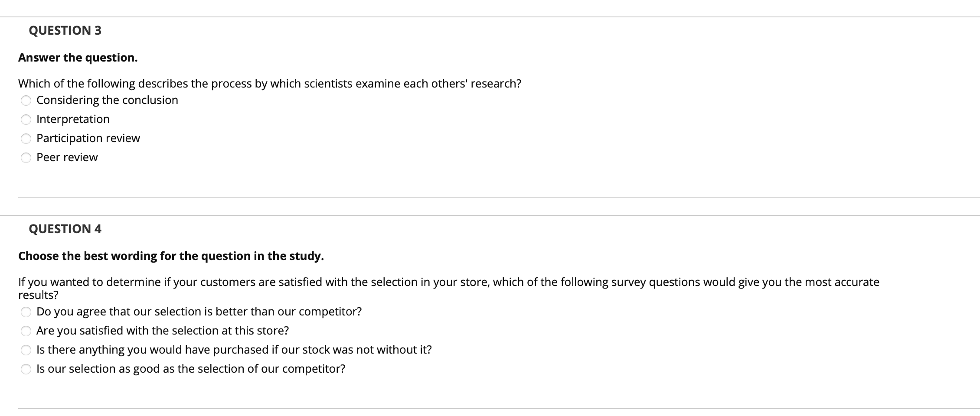
Task: Pick radio button for 'Are you satisfied' option
Action: click(x=26, y=331)
